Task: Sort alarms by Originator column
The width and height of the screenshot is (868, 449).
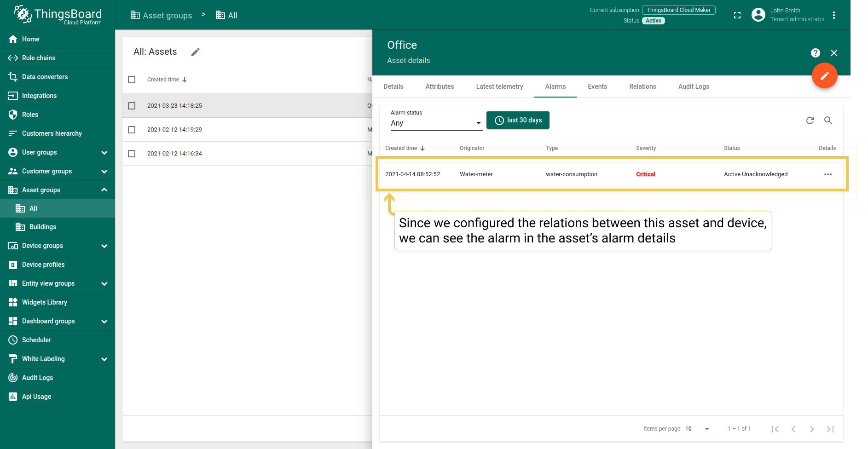Action: click(472, 148)
